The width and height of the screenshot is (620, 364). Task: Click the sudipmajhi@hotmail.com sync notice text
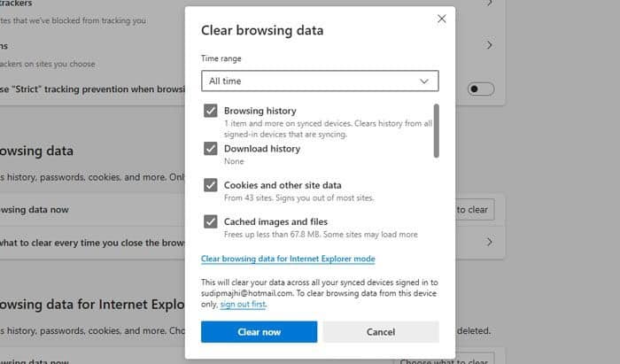(x=320, y=293)
